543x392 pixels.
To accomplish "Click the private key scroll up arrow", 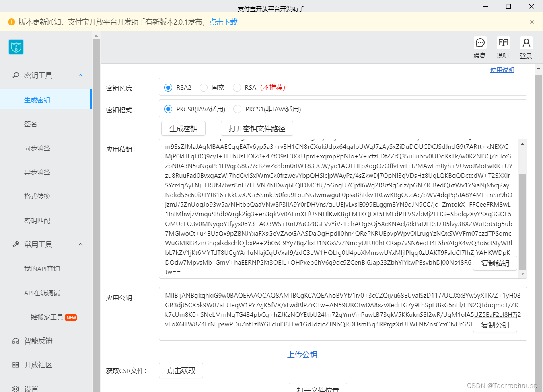I will click(522, 144).
